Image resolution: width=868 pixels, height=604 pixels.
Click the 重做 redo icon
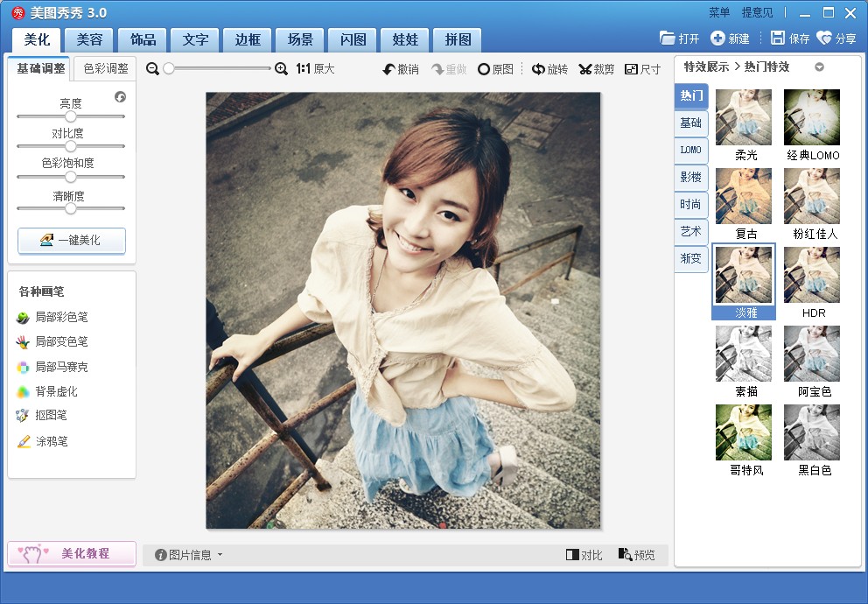437,69
